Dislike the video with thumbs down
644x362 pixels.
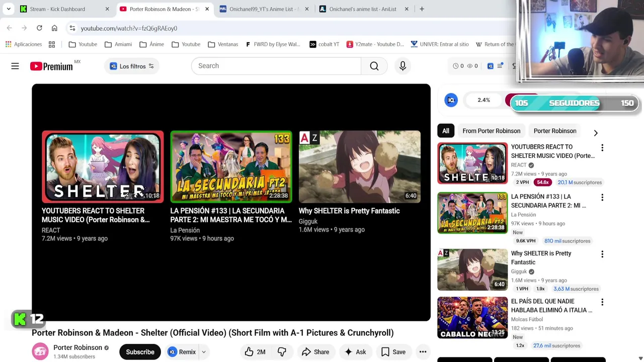282,352
